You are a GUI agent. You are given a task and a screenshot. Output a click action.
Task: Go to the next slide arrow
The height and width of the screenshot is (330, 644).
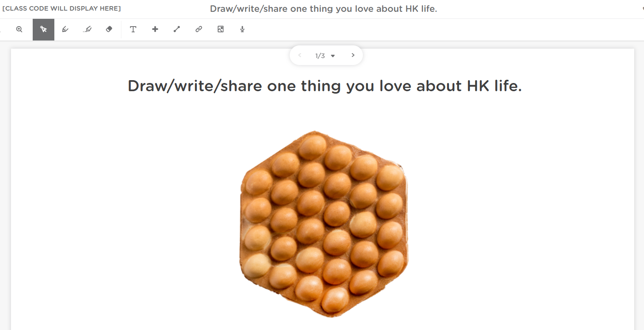353,55
